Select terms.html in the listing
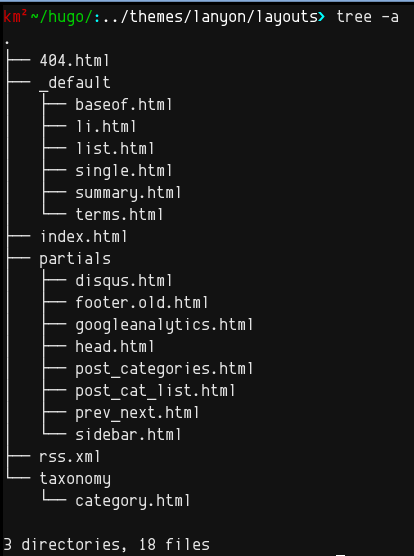Image resolution: width=414 pixels, height=556 pixels. [x=119, y=215]
